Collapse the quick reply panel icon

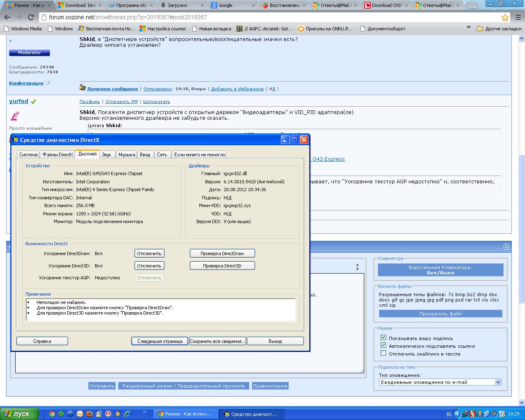coord(506,247)
